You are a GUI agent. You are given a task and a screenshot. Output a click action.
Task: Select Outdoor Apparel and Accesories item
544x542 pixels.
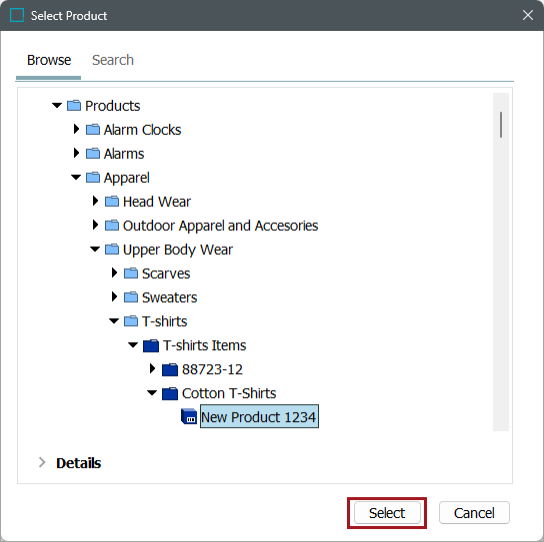pyautogui.click(x=220, y=226)
